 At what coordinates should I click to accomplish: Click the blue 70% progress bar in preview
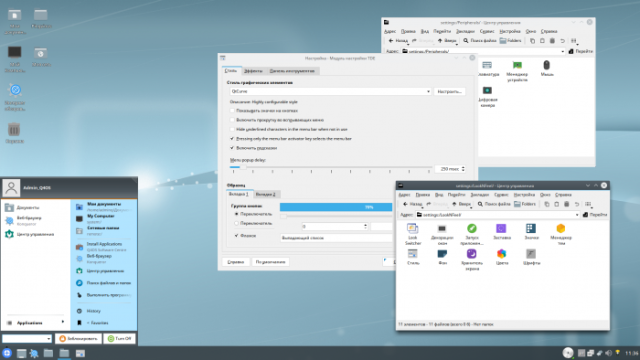(336, 207)
